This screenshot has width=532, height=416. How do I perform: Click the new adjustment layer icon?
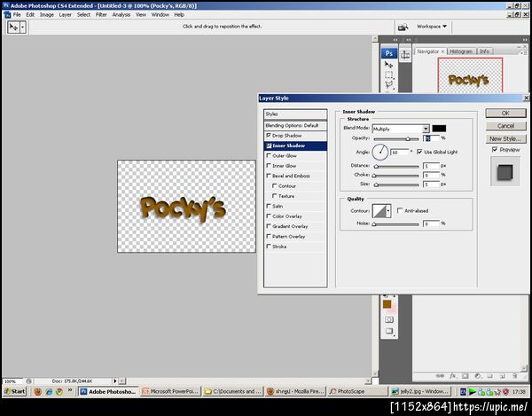point(478,375)
